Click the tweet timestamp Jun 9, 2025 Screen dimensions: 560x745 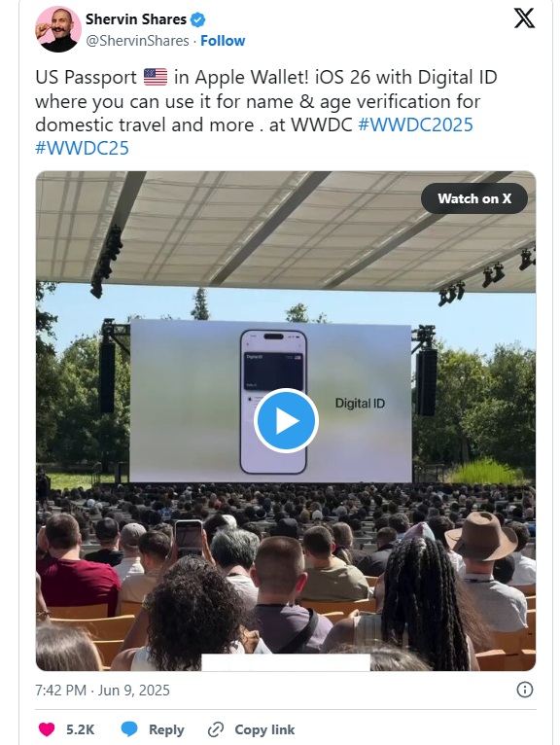[x=102, y=690]
